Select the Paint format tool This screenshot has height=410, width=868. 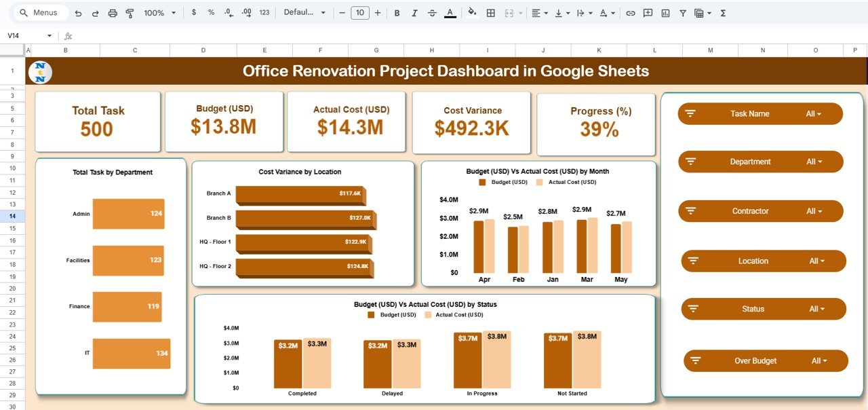[x=130, y=13]
